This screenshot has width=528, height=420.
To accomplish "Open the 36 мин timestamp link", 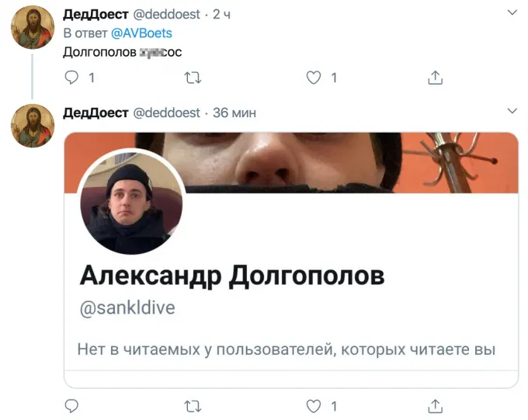I will pos(234,113).
